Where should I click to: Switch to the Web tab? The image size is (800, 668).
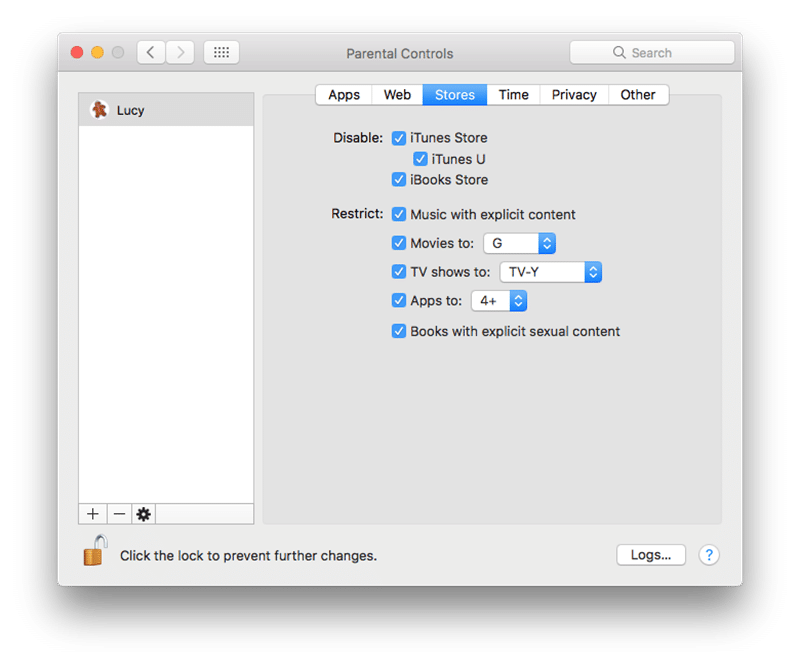pyautogui.click(x=397, y=95)
